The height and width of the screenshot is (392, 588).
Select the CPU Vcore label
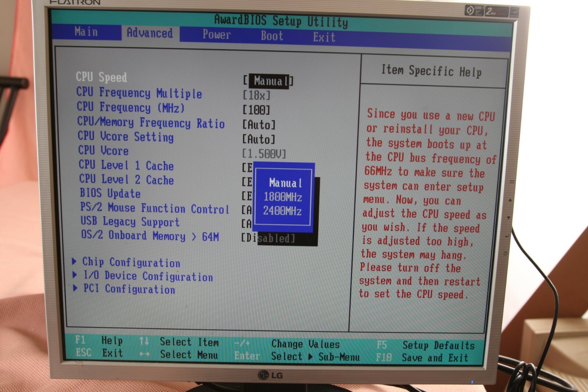point(103,151)
